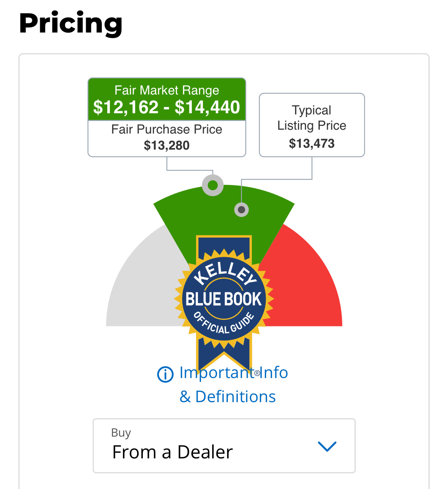448x489 pixels.
Task: Click the Kelley Blue Book badge
Action: (x=224, y=299)
